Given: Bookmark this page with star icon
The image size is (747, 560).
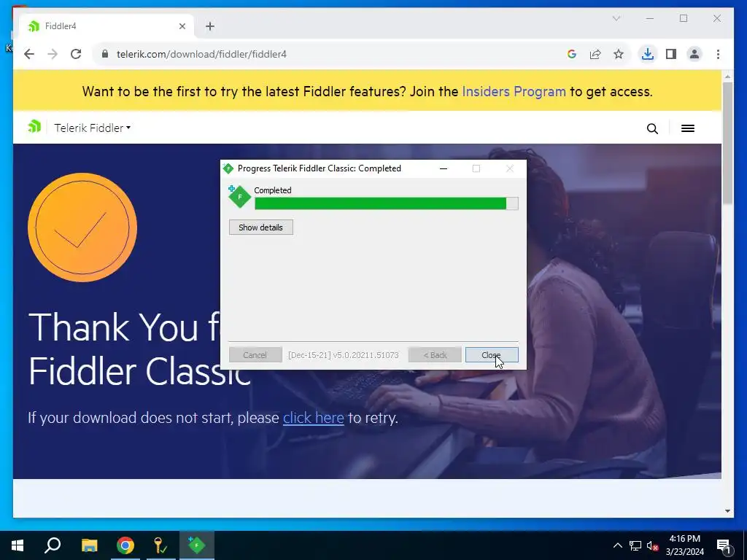Looking at the screenshot, I should (619, 54).
